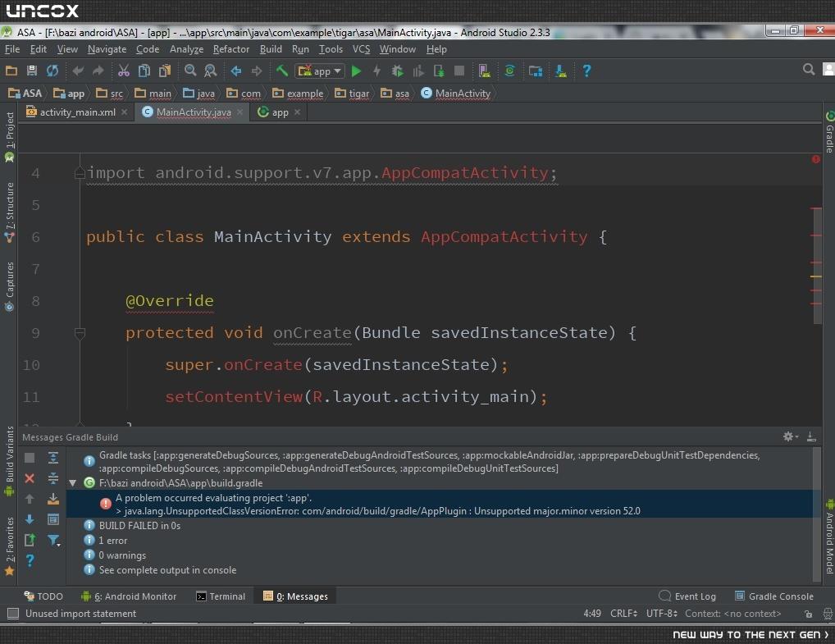Collapse the import fold marker on line 4
The height and width of the screenshot is (644, 835).
(80, 173)
